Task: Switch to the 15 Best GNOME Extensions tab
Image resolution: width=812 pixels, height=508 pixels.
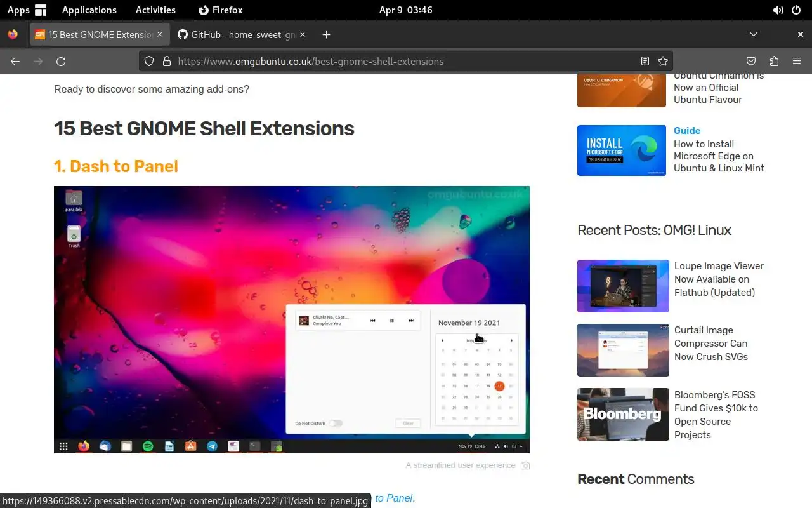Action: tap(100, 35)
